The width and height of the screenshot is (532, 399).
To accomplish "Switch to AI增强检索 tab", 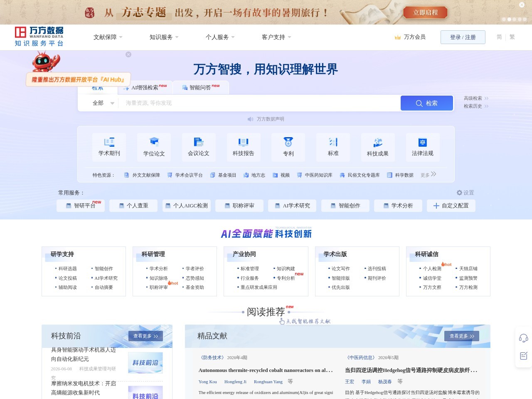I will point(145,88).
